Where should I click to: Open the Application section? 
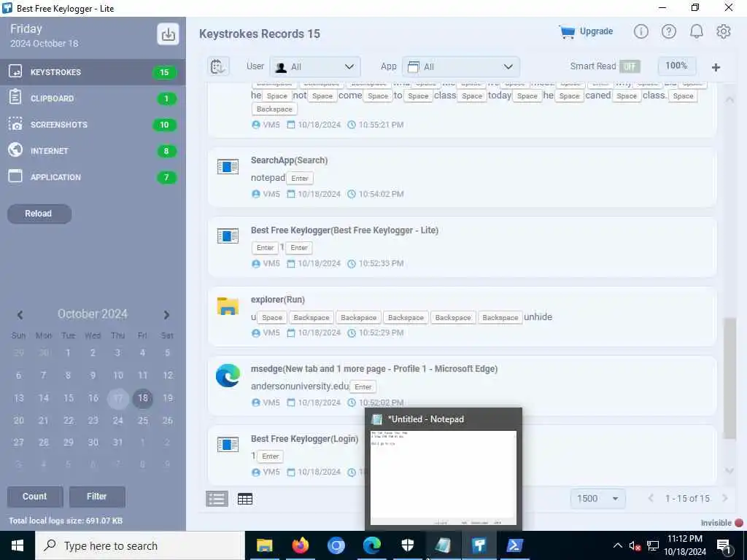[93, 177]
